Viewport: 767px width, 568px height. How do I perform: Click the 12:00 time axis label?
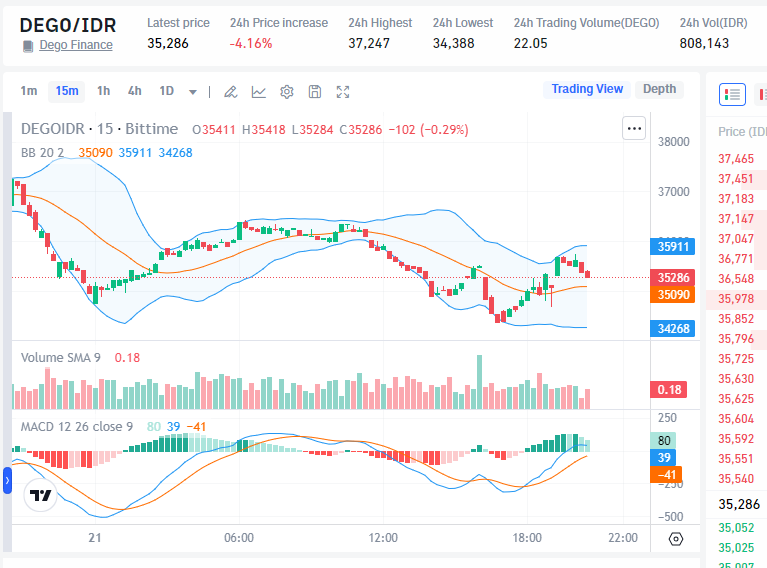(383, 538)
